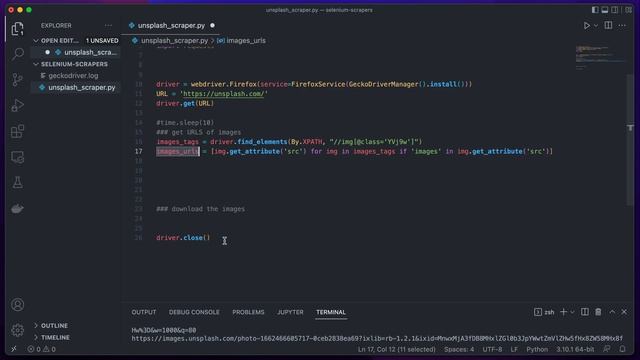Open the Docker view
Viewport: 640px width, 360px height.
point(18,209)
